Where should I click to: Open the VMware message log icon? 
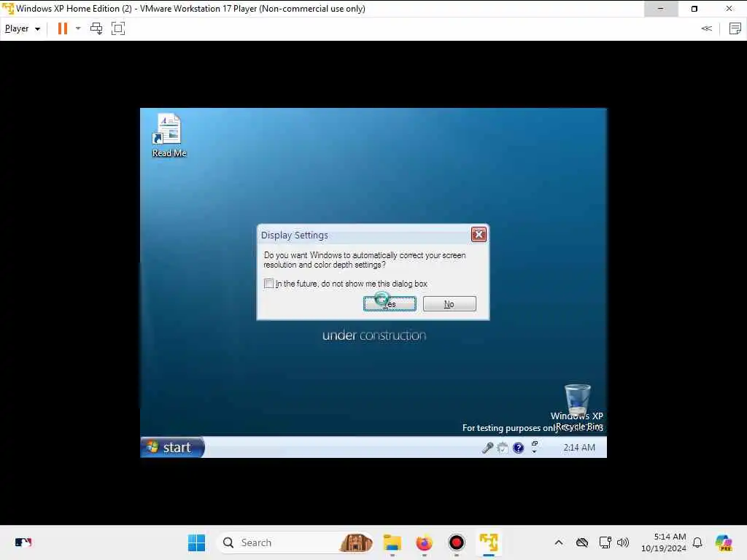(x=735, y=28)
